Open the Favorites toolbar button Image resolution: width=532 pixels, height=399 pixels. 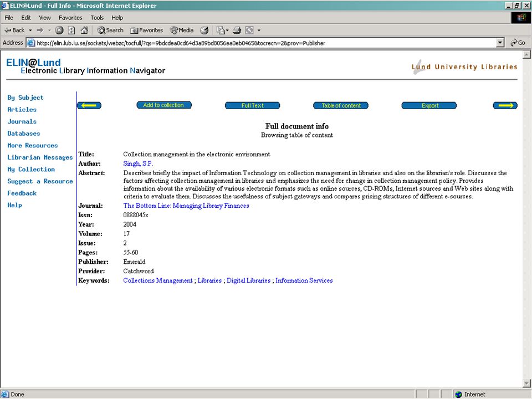[146, 30]
